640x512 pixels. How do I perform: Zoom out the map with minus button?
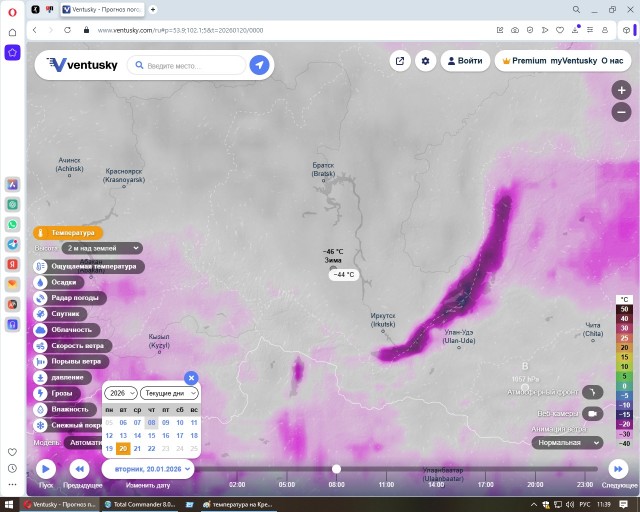click(621, 112)
